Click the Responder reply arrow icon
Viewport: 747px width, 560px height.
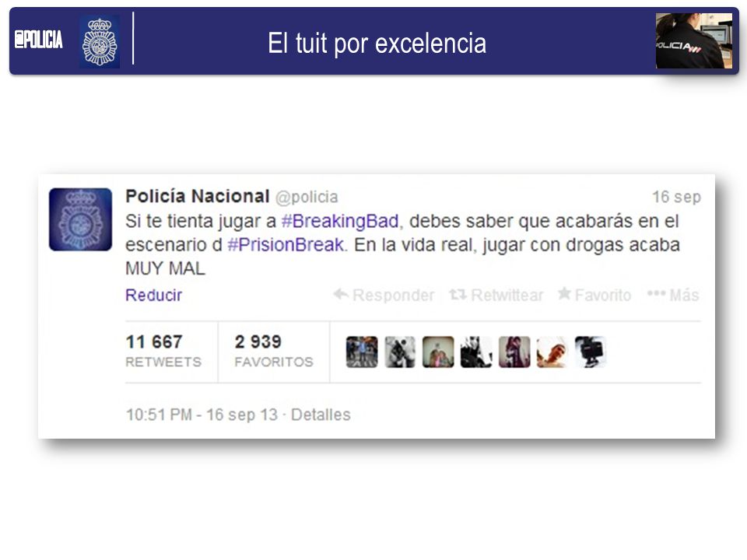tap(341, 294)
